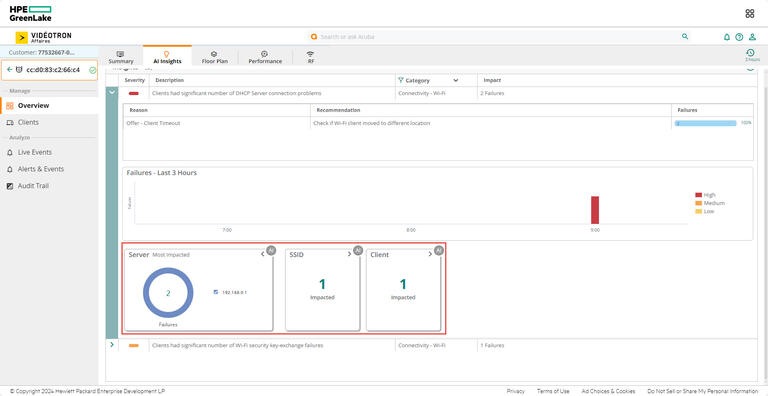Open the Privacy footer link
Screen dimensions: 768x396
click(x=515, y=391)
